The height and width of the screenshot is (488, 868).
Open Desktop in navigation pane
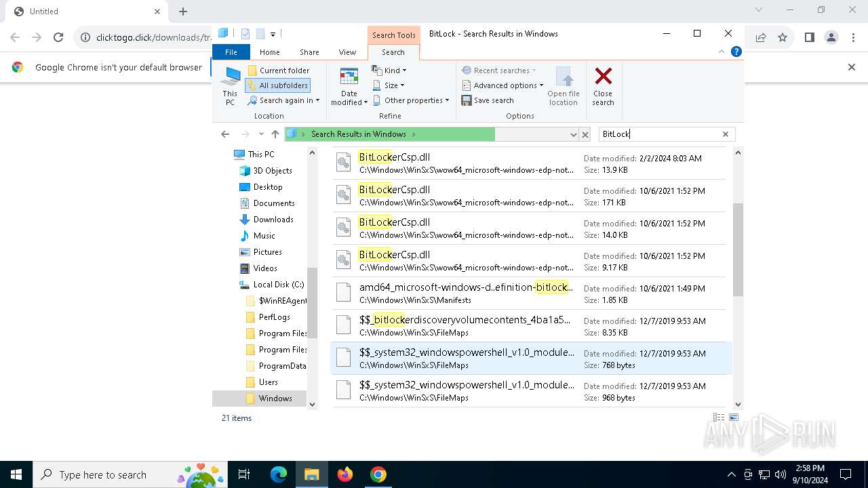coord(268,187)
